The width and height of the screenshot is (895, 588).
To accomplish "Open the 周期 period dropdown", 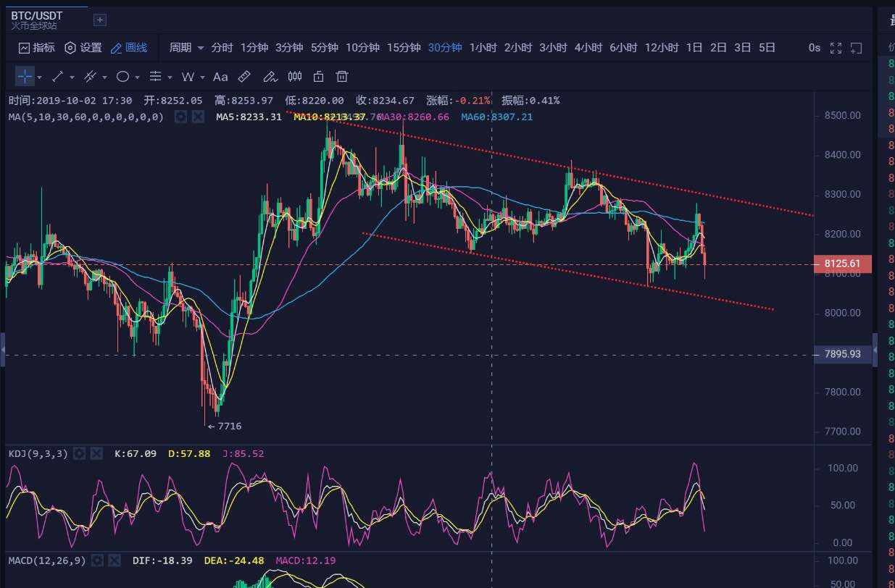I will [186, 48].
